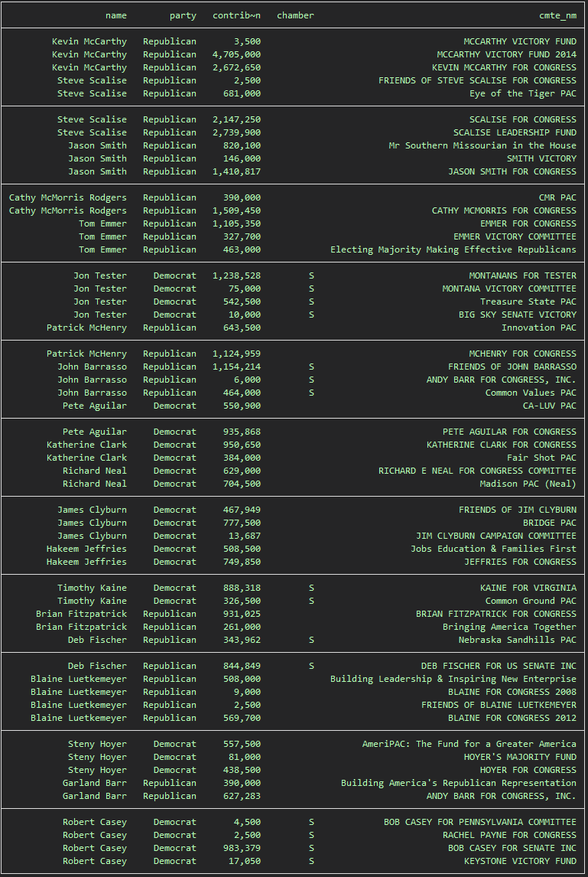Select 'SCALISE LEADERSHIP FUND' cell
The image size is (588, 877).
515,132
